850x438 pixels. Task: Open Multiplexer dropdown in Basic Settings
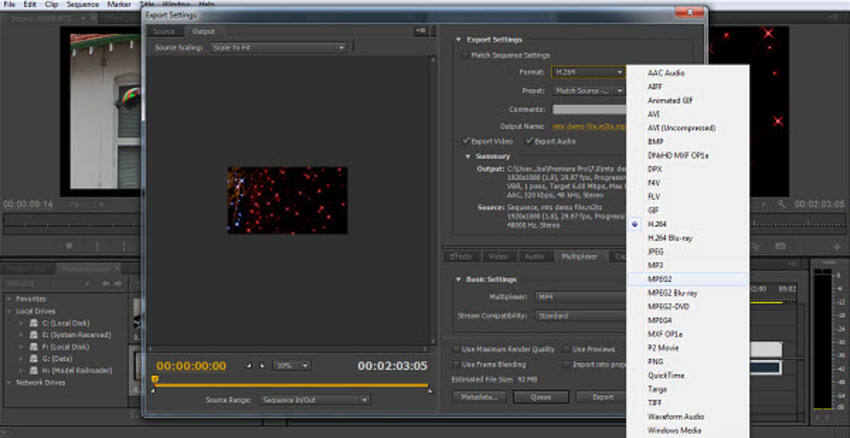[x=580, y=297]
